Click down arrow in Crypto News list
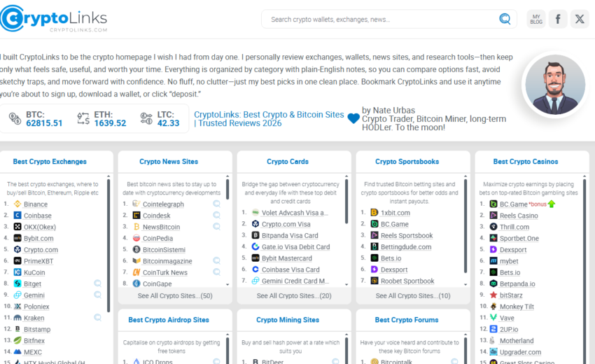 tap(227, 284)
